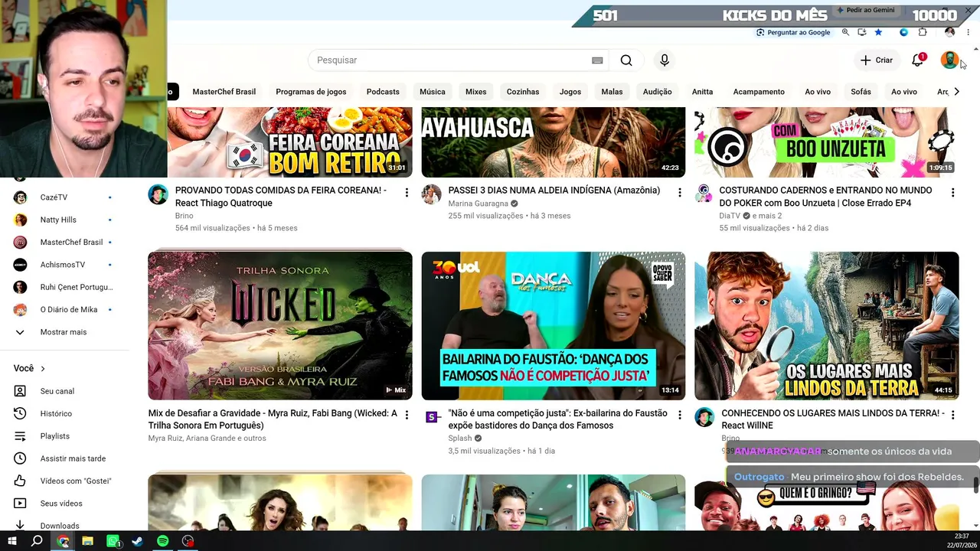The image size is (980, 551).
Task: Click the Chrome zoom magnifier icon
Action: [845, 32]
